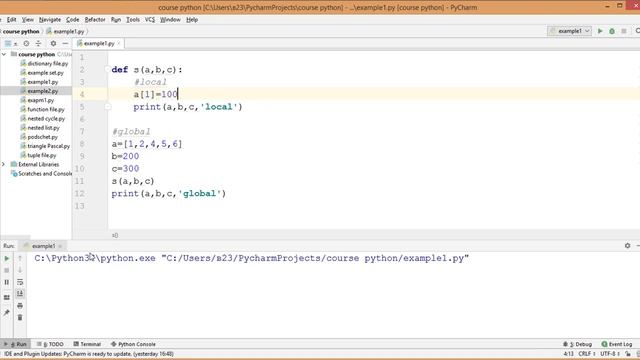Screen dimensions: 640x360
Task: Open the VCS menu
Action: click(x=150, y=20)
